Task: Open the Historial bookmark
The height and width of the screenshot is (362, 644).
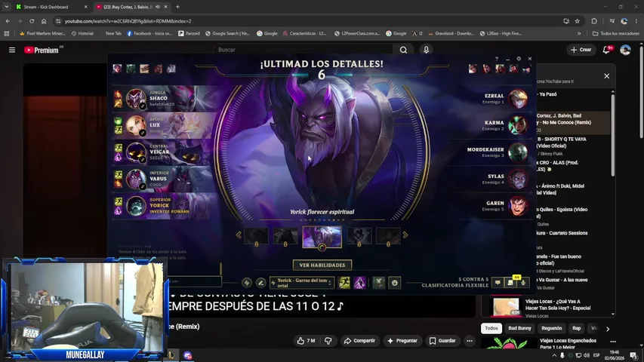Action: [82, 34]
